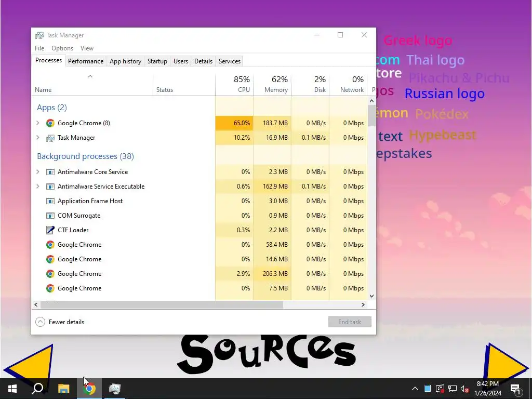Image resolution: width=532 pixels, height=399 pixels.
Task: Click the CTF Loader pen icon
Action: click(50, 230)
